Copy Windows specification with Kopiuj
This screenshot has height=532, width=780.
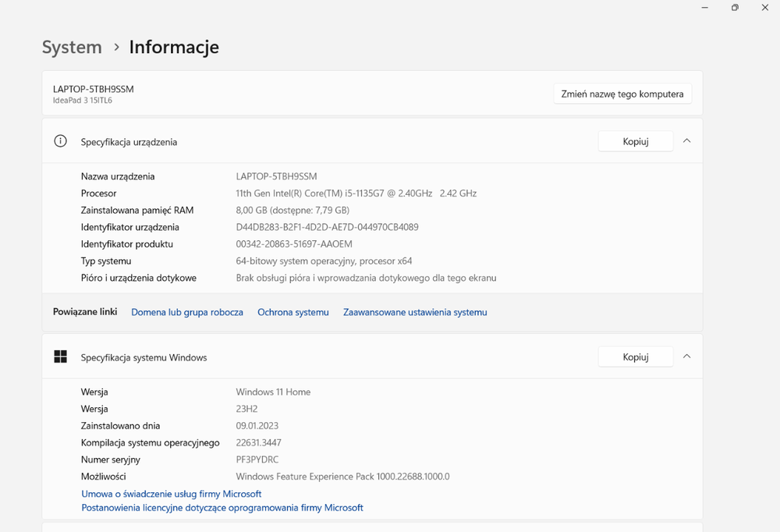point(635,356)
